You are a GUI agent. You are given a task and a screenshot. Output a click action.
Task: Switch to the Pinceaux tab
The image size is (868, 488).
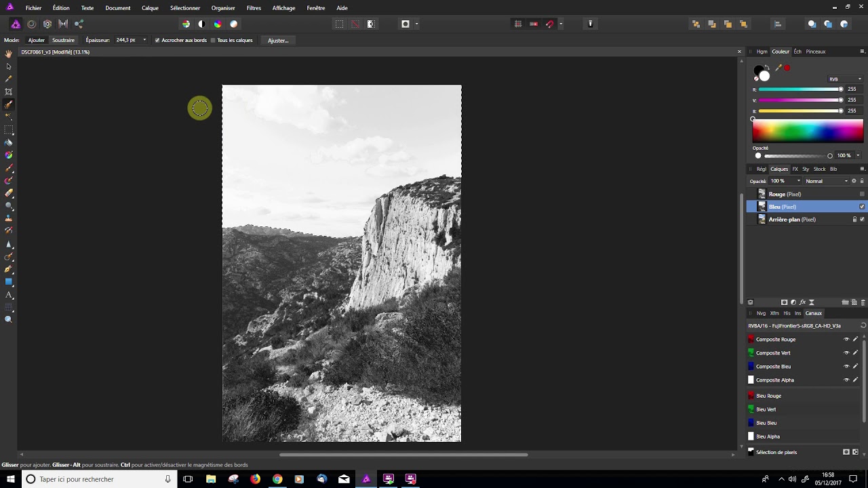[x=816, y=52]
